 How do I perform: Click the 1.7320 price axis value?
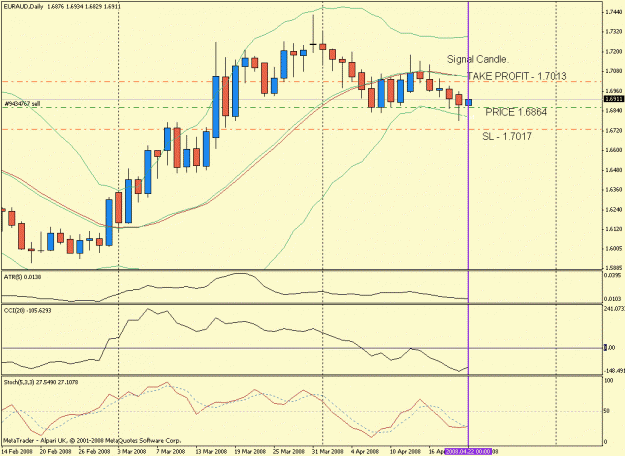[x=613, y=32]
